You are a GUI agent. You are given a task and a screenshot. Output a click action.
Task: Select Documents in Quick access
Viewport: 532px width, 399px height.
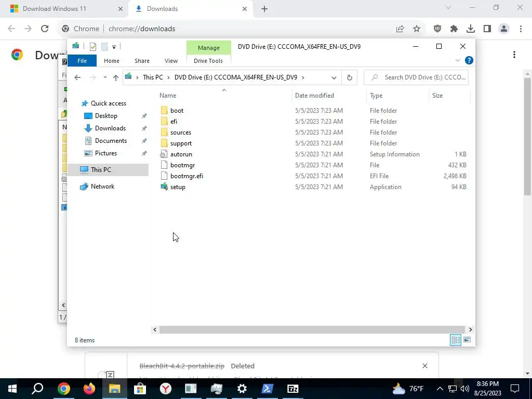pos(111,141)
